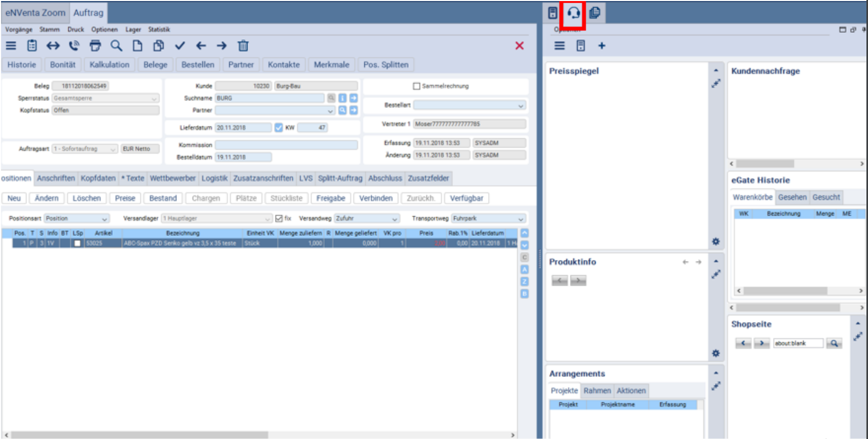This screenshot has height=439, width=868.
Task: Click the trash delete icon in toolbar
Action: 243,46
